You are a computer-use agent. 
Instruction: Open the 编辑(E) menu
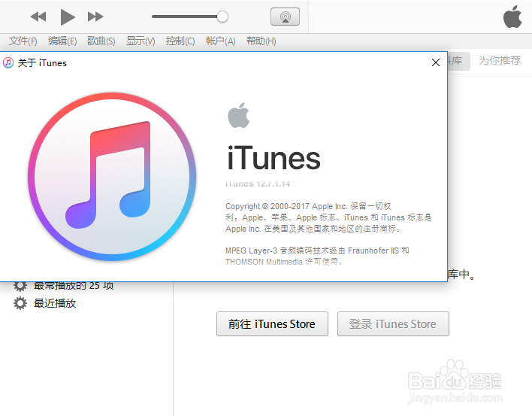pyautogui.click(x=62, y=41)
